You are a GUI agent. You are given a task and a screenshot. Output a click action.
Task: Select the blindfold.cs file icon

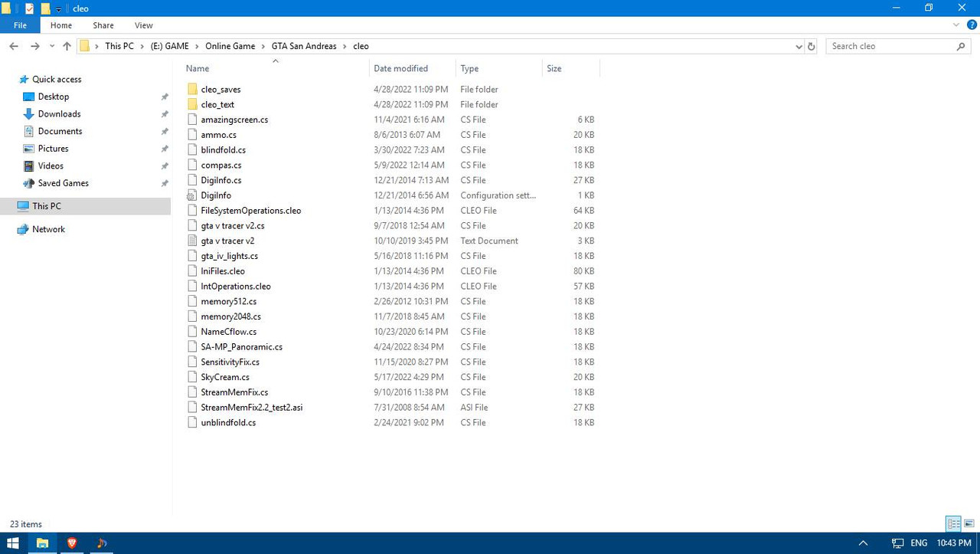pyautogui.click(x=192, y=150)
